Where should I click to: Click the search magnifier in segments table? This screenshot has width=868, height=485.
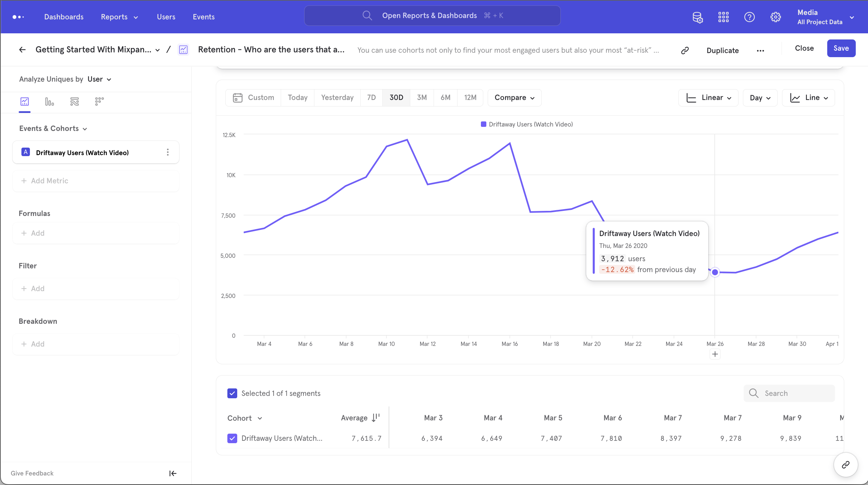[753, 393]
